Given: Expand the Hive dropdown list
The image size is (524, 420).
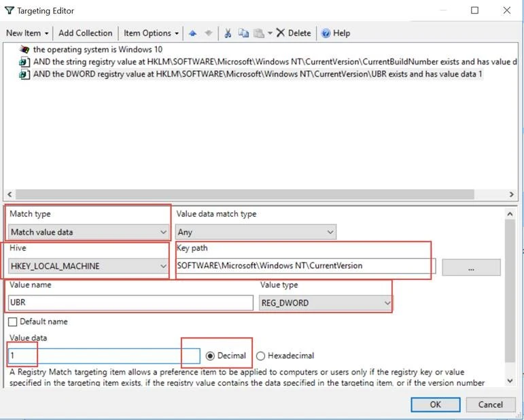Looking at the screenshot, I should pos(88,266).
